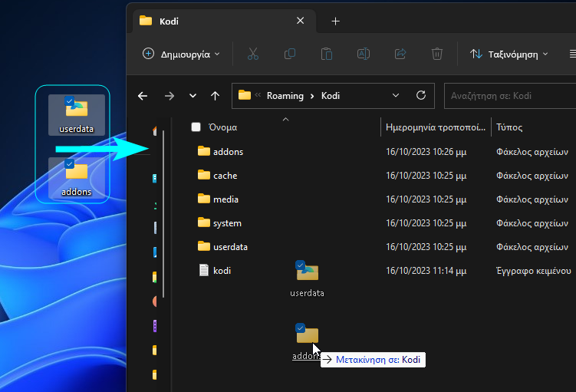Viewport: 576px width, 392px height.
Task: Click the navigation pane scrollbar
Action: coord(163,214)
